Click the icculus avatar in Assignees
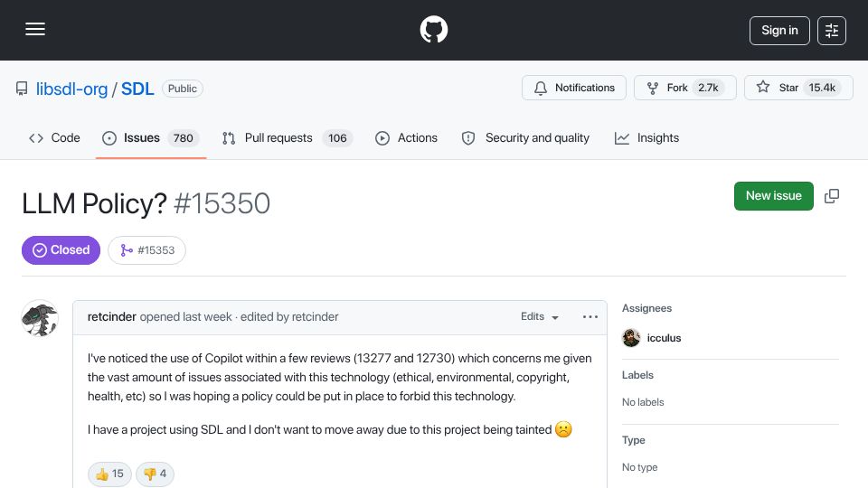The height and width of the screenshot is (488, 868). pos(631,337)
